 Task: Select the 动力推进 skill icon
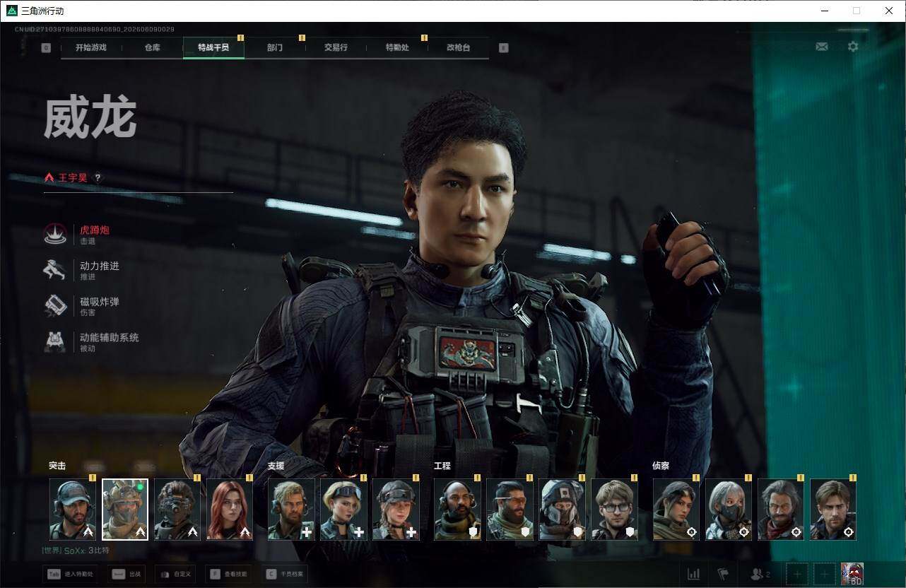click(x=56, y=270)
